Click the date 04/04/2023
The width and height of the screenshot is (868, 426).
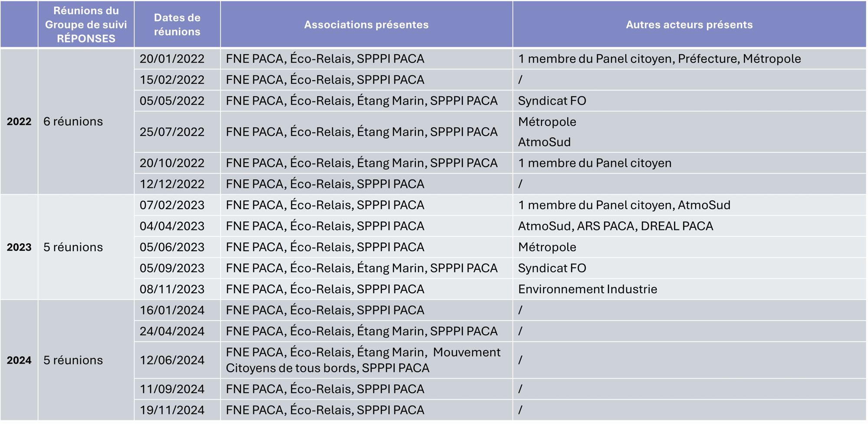pos(172,226)
